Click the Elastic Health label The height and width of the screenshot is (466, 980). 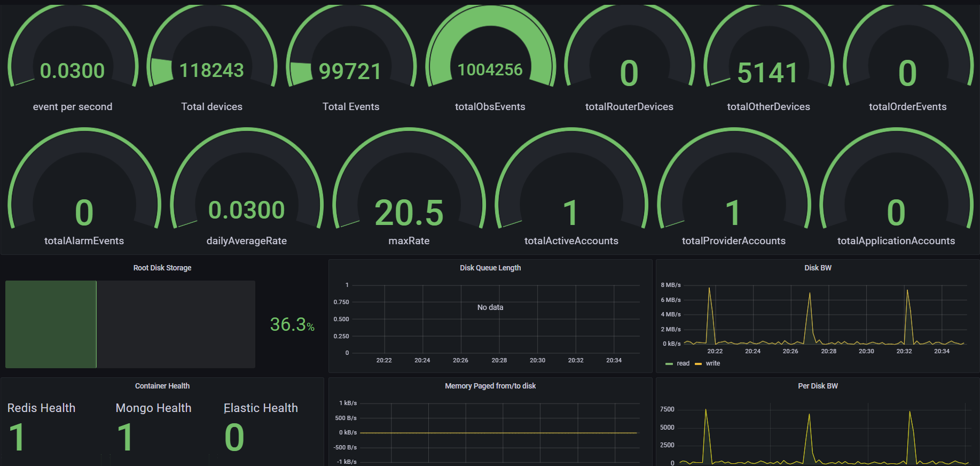[261, 408]
